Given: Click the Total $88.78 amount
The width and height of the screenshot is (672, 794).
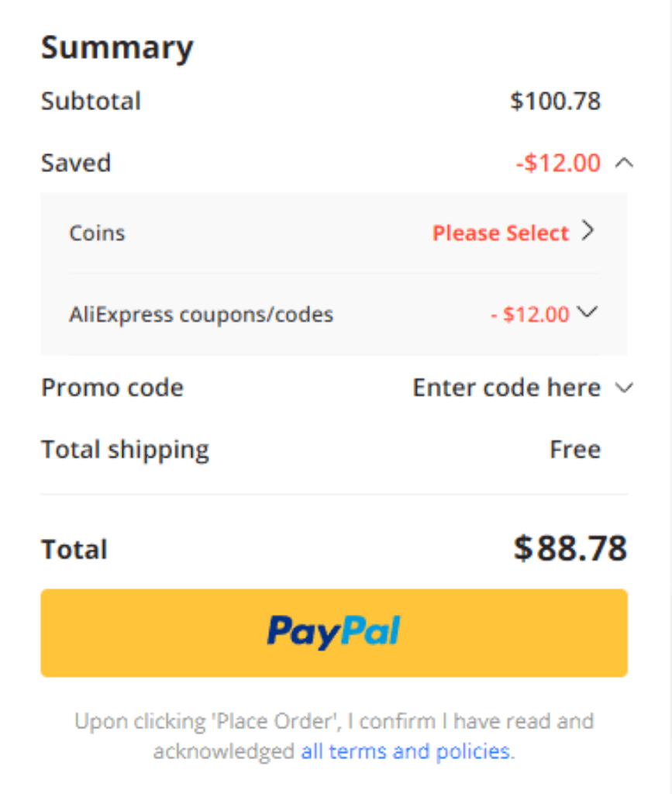Looking at the screenshot, I should (570, 548).
